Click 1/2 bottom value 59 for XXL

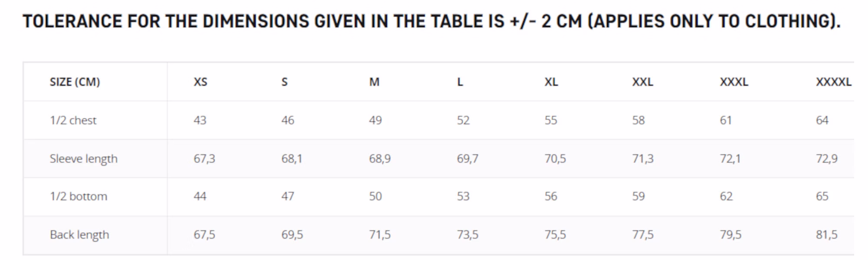click(638, 196)
